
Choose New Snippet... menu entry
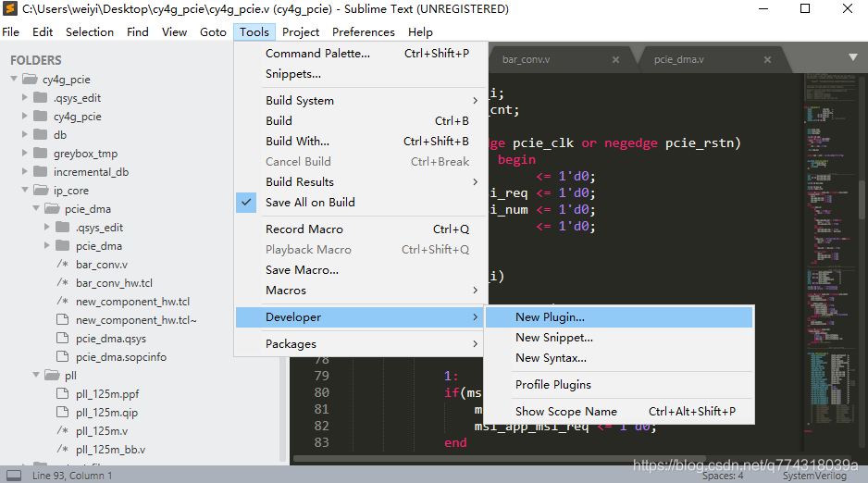point(619,338)
